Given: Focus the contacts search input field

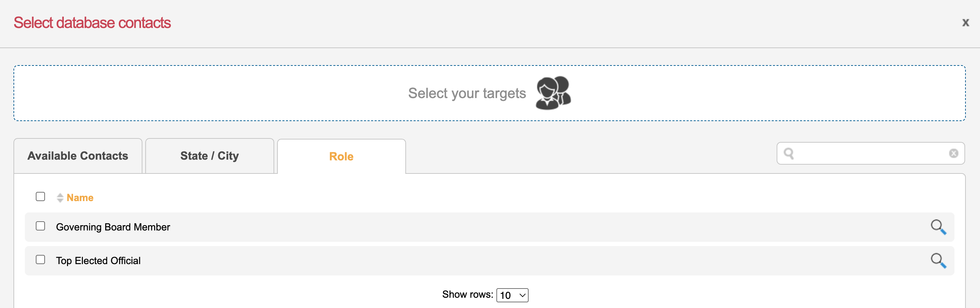Looking at the screenshot, I should (871, 154).
